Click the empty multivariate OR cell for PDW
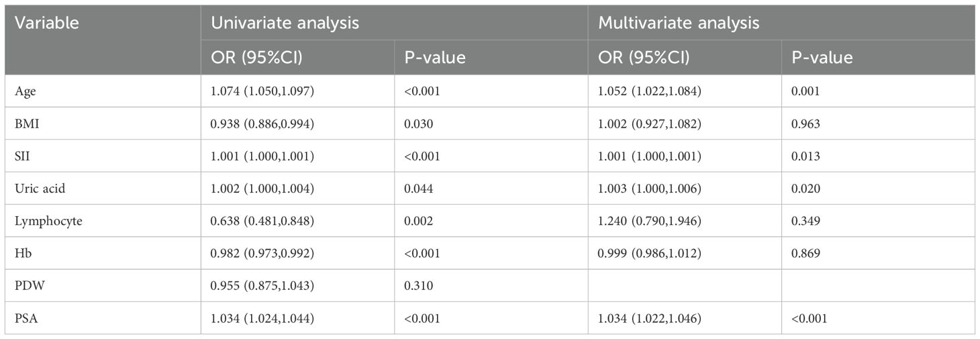 pyautogui.click(x=685, y=286)
